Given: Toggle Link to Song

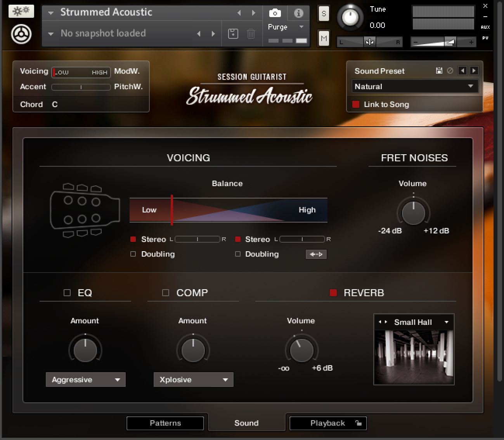Looking at the screenshot, I should pos(356,104).
